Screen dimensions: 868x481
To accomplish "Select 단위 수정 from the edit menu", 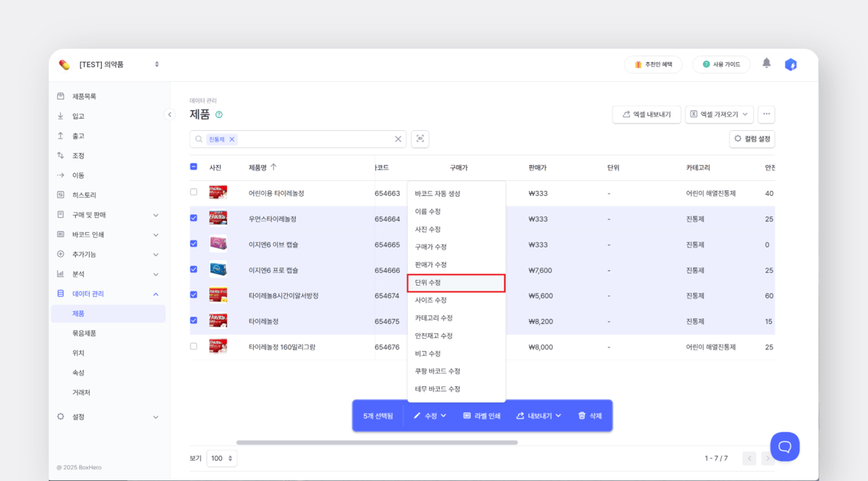I will click(x=456, y=283).
